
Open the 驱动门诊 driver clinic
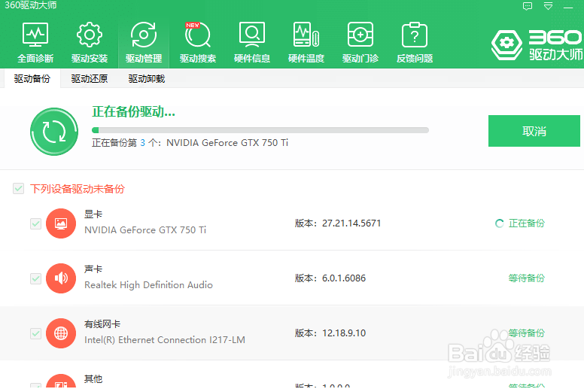point(360,43)
